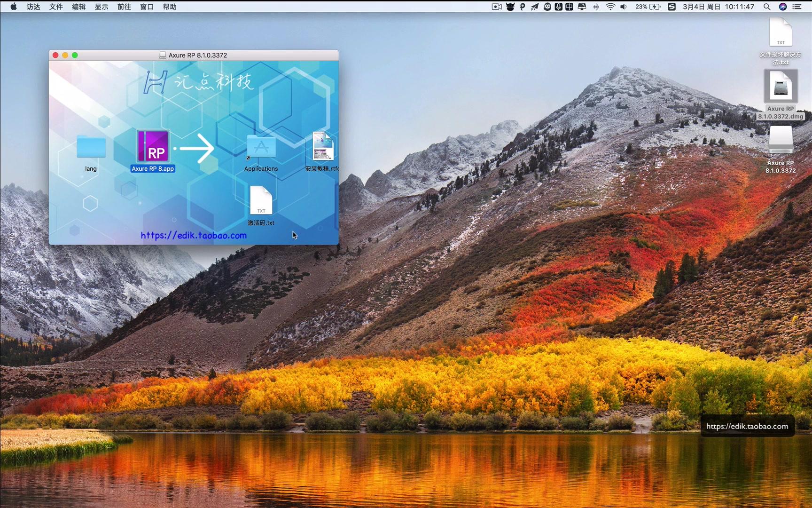Viewport: 812px width, 508px height.
Task: Click the owl face menu bar icon
Action: pyautogui.click(x=547, y=7)
